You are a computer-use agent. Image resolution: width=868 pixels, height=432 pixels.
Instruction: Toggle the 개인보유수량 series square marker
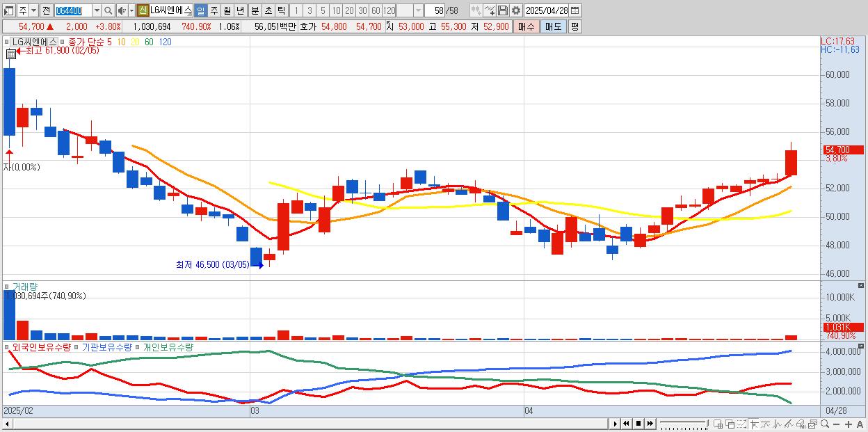coord(138,346)
